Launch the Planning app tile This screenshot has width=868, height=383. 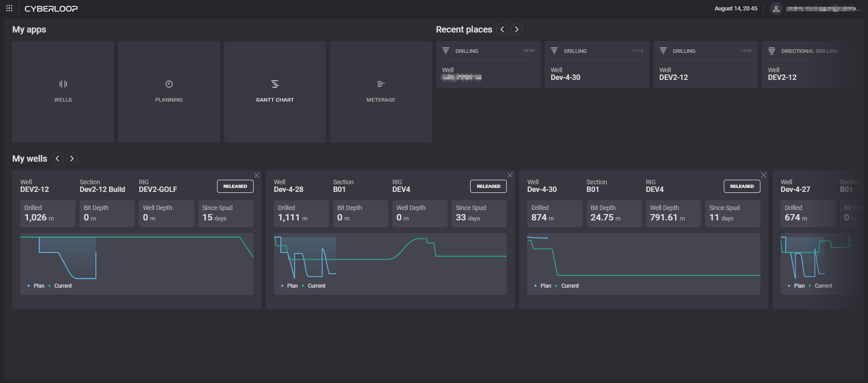[169, 92]
